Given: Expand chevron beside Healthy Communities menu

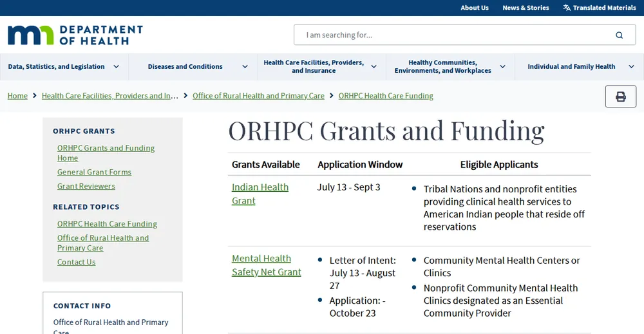Looking at the screenshot, I should click(x=502, y=66).
